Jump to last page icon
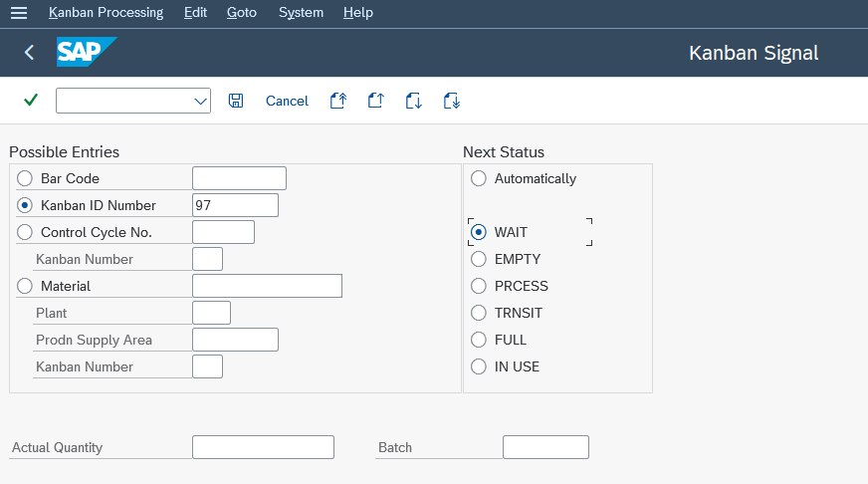This screenshot has height=484, width=868. tap(452, 101)
